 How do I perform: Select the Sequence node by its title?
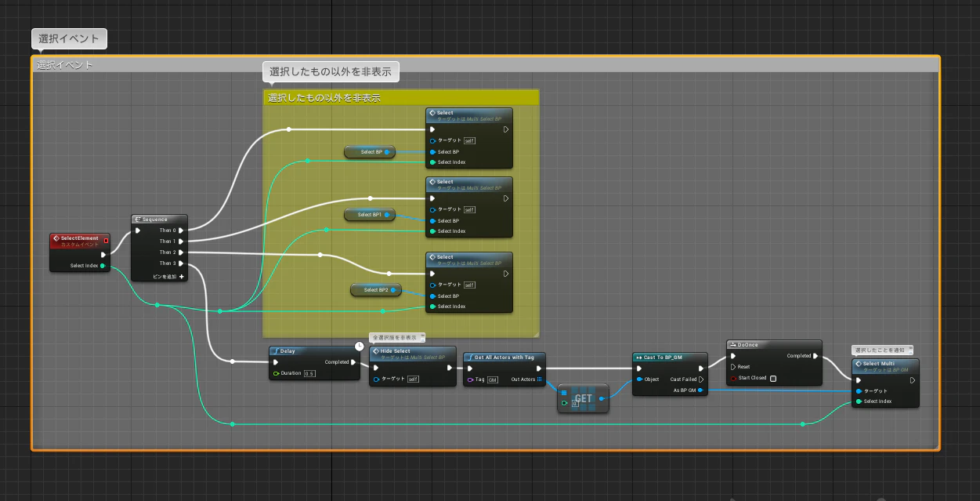[x=155, y=220]
